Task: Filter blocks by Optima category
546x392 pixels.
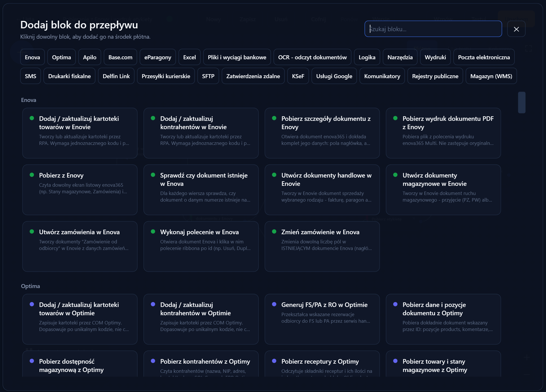Action: pos(61,57)
